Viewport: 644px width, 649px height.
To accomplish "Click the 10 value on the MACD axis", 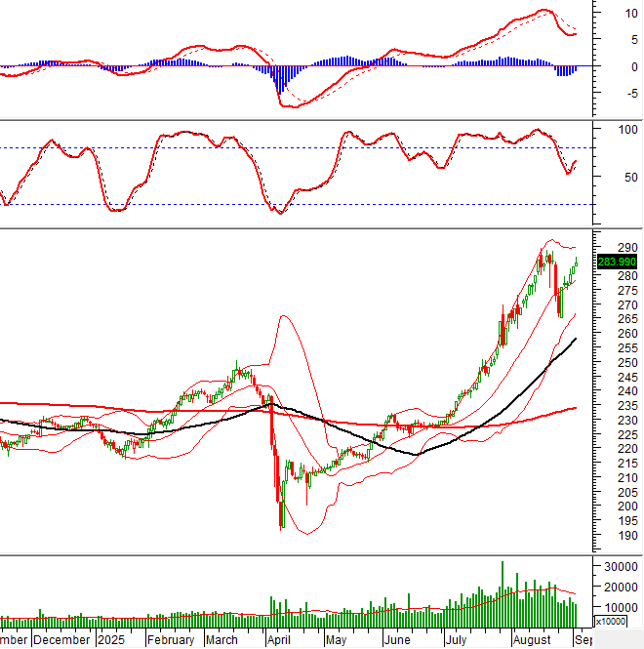I will coord(619,14).
